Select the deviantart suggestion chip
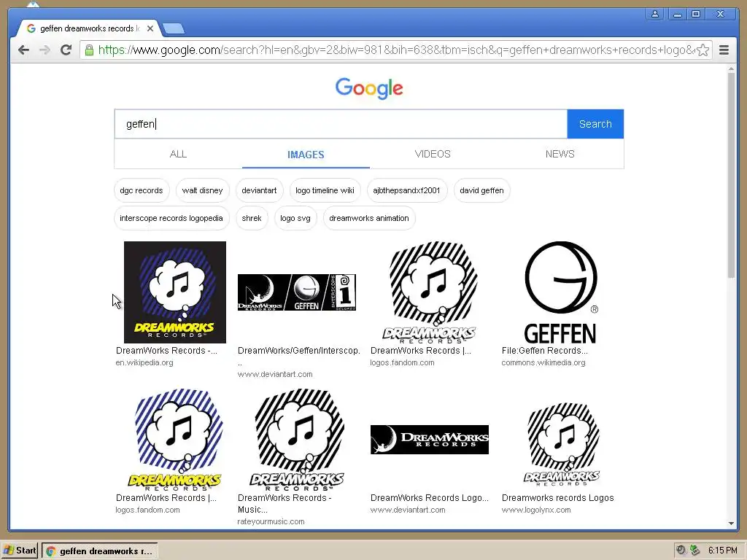 pos(259,190)
